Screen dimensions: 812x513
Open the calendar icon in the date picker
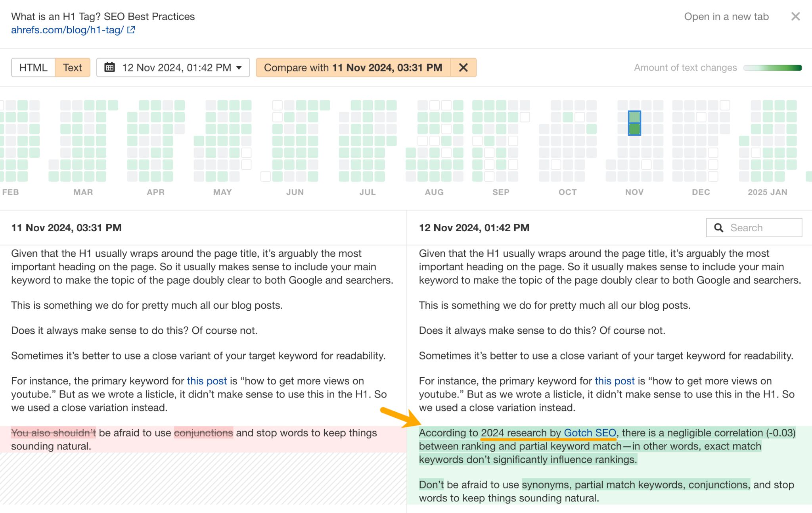pyautogui.click(x=110, y=67)
